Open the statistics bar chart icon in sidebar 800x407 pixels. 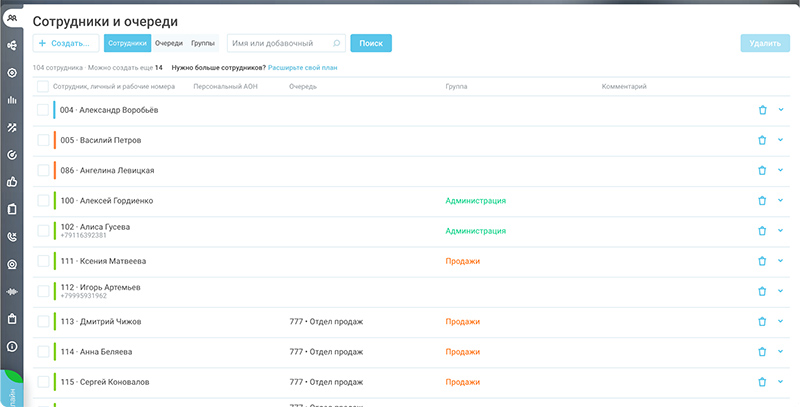[x=12, y=100]
